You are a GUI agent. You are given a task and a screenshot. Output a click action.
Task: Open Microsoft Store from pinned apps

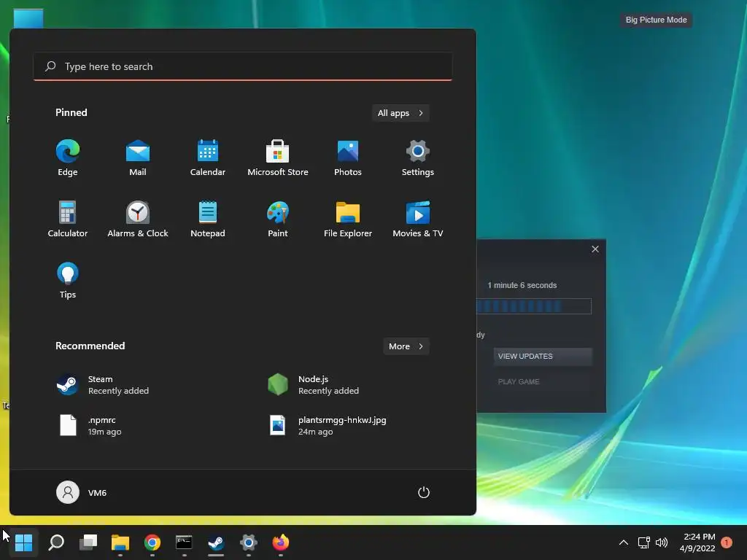click(x=278, y=158)
